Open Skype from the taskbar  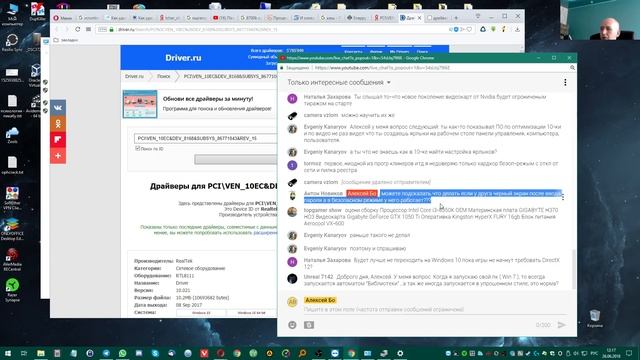click(x=155, y=353)
